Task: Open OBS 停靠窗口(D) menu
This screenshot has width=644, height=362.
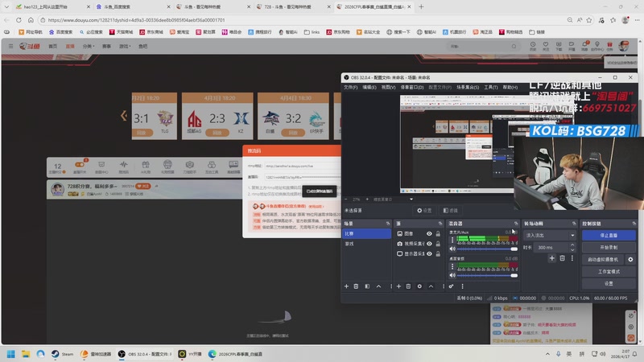Action: [x=412, y=87]
